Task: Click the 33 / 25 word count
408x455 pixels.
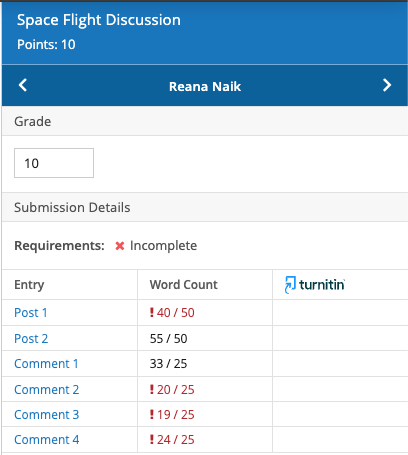Action: click(168, 364)
